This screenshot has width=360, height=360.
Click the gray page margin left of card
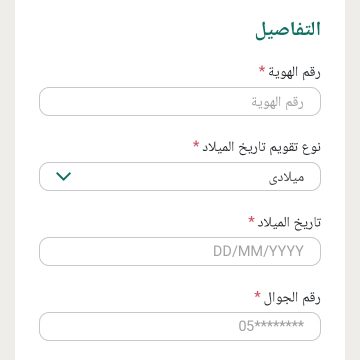tap(7, 180)
